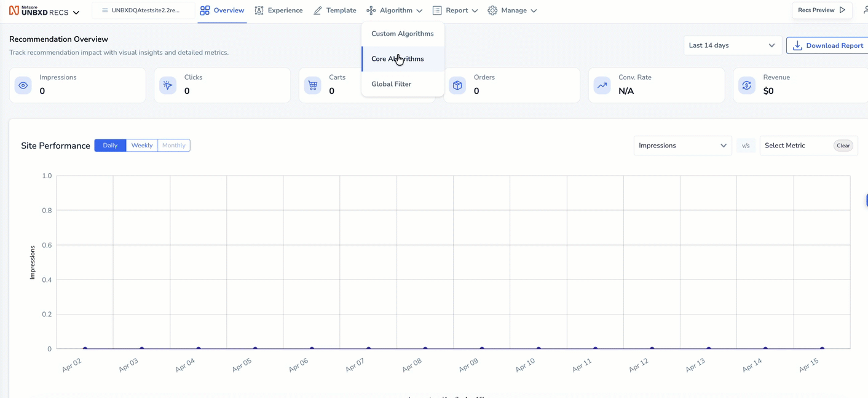
Task: Click the Orders box icon
Action: point(457,85)
